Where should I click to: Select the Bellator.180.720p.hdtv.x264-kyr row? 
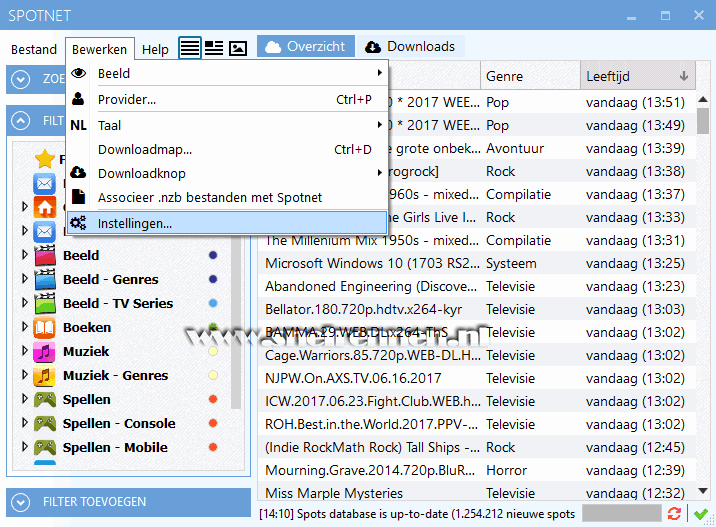477,309
